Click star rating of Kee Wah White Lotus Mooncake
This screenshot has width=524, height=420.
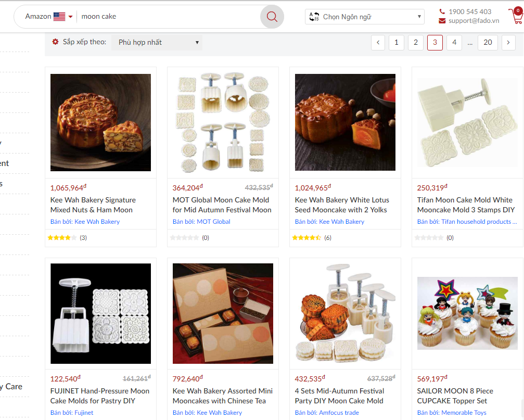(x=307, y=238)
